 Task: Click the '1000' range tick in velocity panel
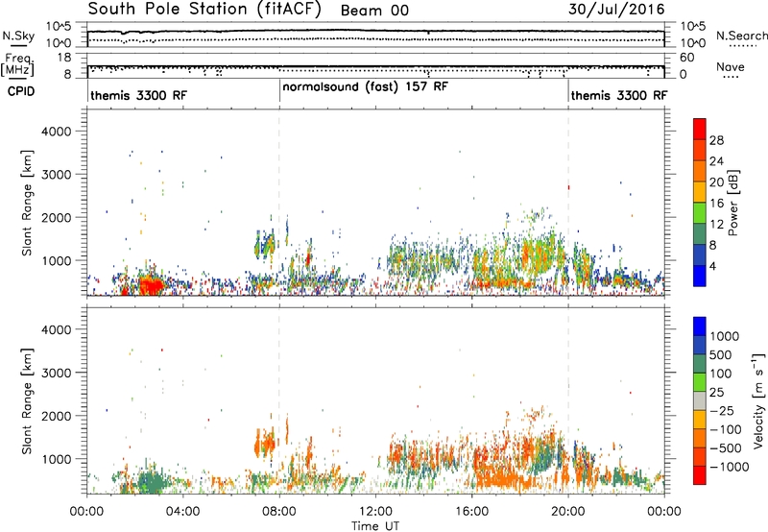tap(57, 459)
